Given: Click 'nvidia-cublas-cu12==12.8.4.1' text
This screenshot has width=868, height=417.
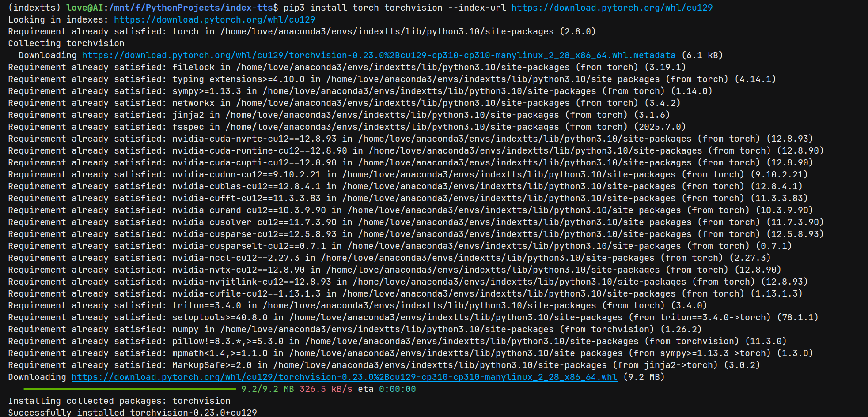Looking at the screenshot, I should coord(246,186).
